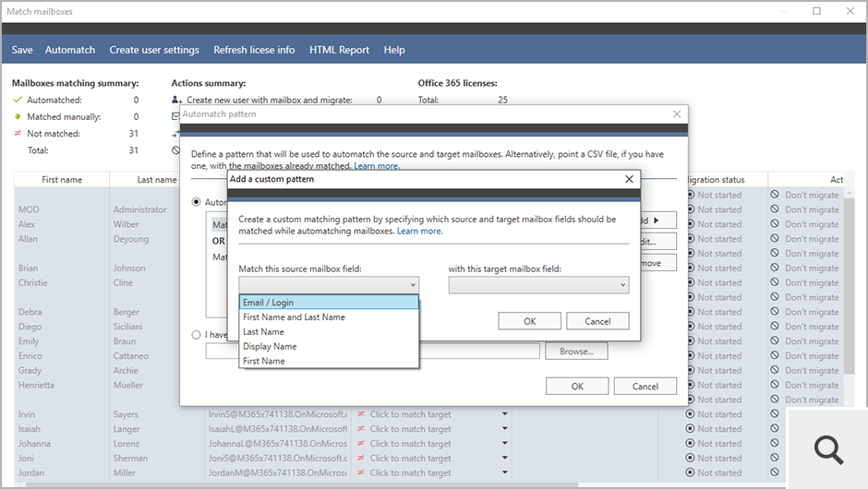The width and height of the screenshot is (868, 489).
Task: Expand match target dropdown for Johanna Lorenz
Action: coord(505,443)
